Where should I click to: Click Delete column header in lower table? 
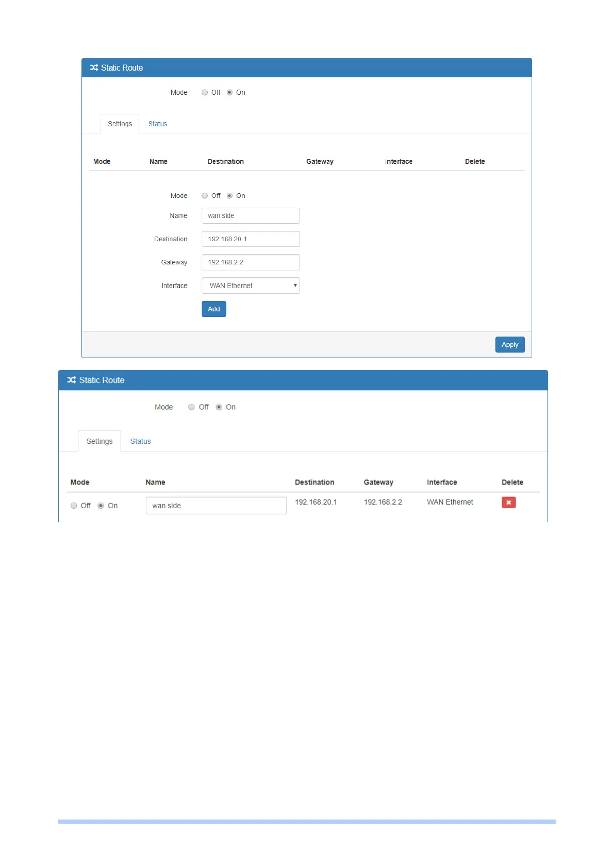coord(512,482)
